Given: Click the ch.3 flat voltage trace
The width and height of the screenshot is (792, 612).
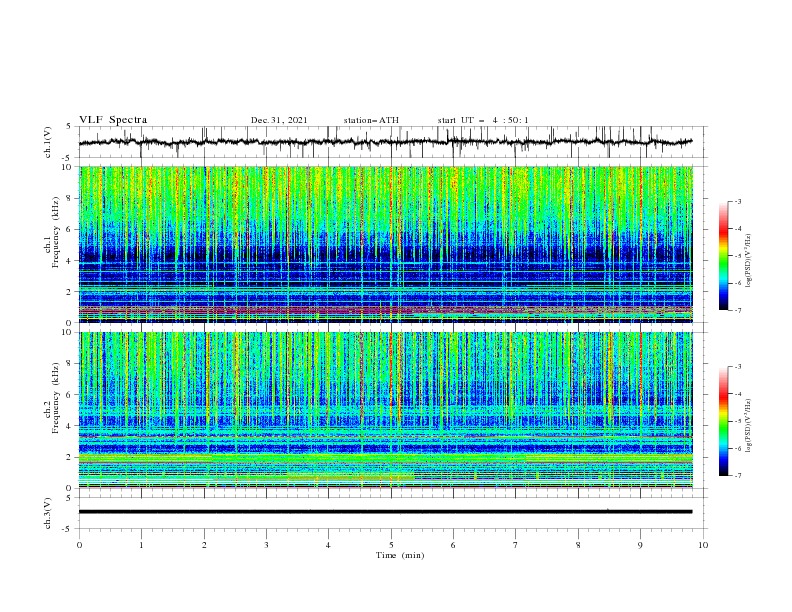Looking at the screenshot, I should [385, 512].
